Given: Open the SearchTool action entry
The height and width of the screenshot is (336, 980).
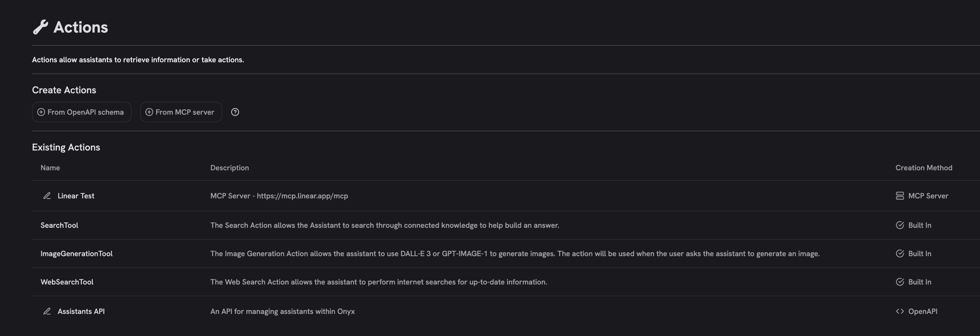Looking at the screenshot, I should point(59,225).
